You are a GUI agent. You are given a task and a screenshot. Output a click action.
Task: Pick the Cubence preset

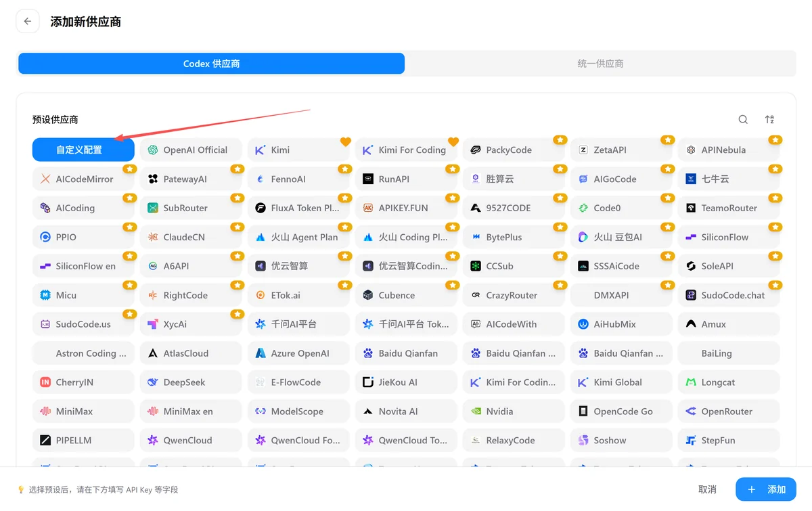[406, 295]
